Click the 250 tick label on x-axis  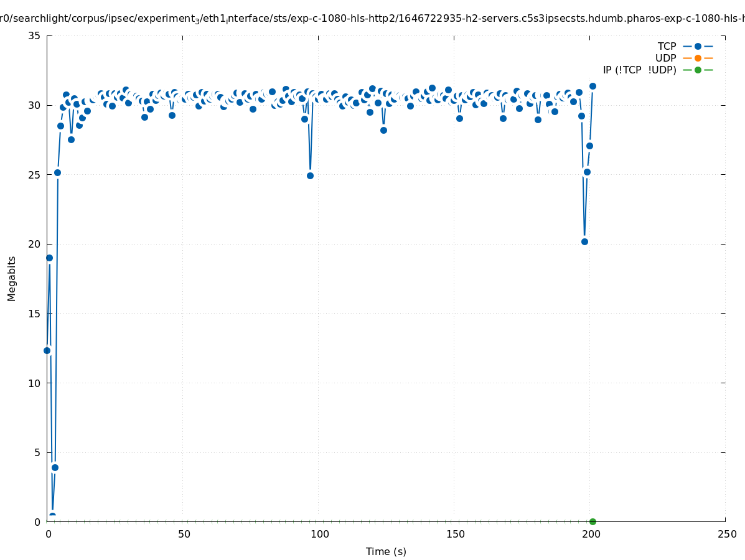[726, 534]
